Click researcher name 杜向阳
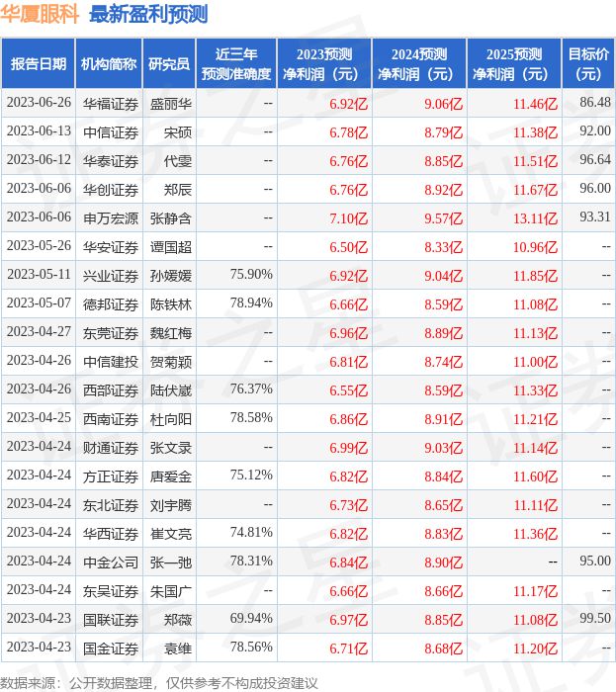This screenshot has height=692, width=616. (x=171, y=419)
